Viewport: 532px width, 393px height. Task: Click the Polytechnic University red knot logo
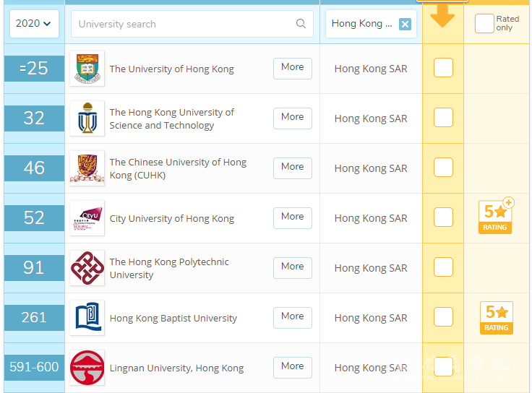(87, 268)
